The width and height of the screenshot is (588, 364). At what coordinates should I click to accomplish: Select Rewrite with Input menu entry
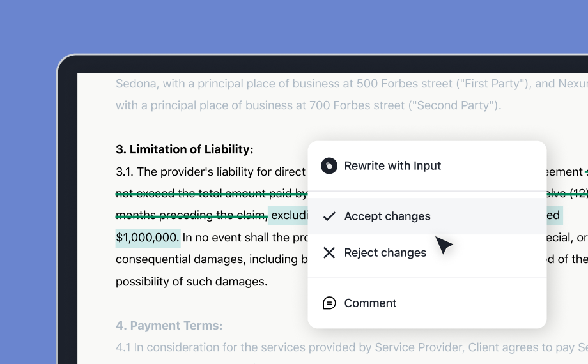(x=392, y=166)
